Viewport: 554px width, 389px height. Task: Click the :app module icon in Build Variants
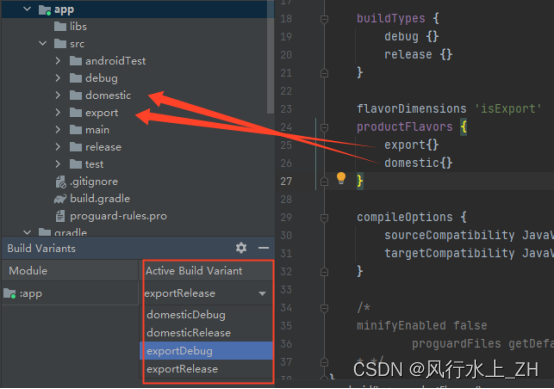(x=10, y=294)
